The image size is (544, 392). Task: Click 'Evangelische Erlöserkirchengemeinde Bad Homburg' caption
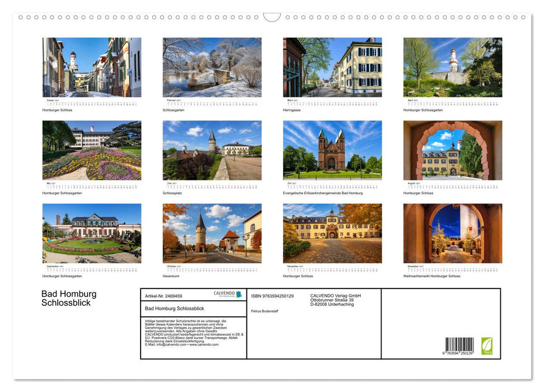tap(323, 193)
